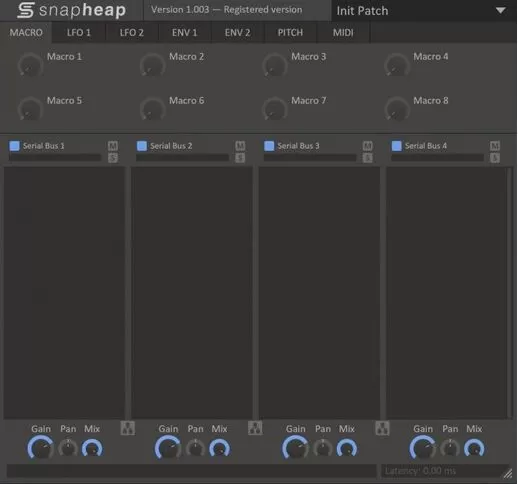Open the MIDI tab
Screen dimensions: 518x484
(343, 32)
